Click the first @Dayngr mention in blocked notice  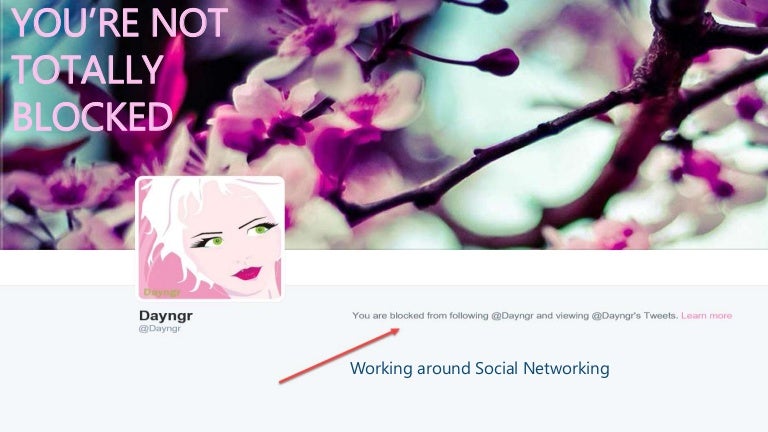[512, 316]
